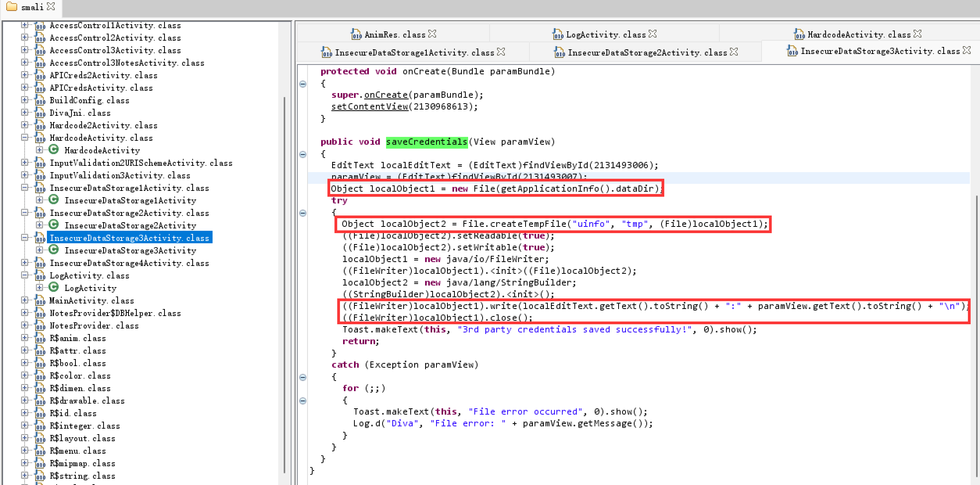Viewport: 980px width, 485px height.
Task: Fold the catch block in editor
Action: pyautogui.click(x=303, y=377)
